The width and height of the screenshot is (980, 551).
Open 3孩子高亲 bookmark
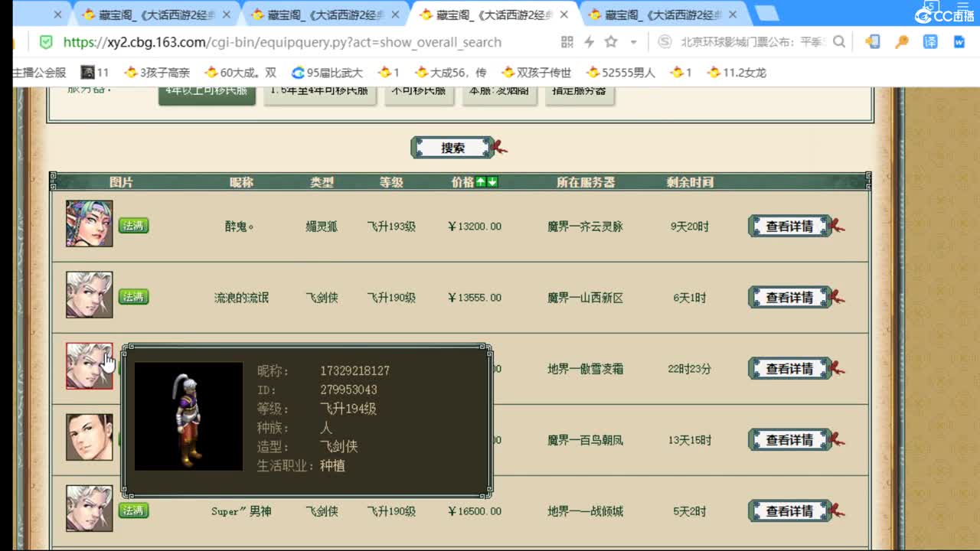pyautogui.click(x=157, y=73)
